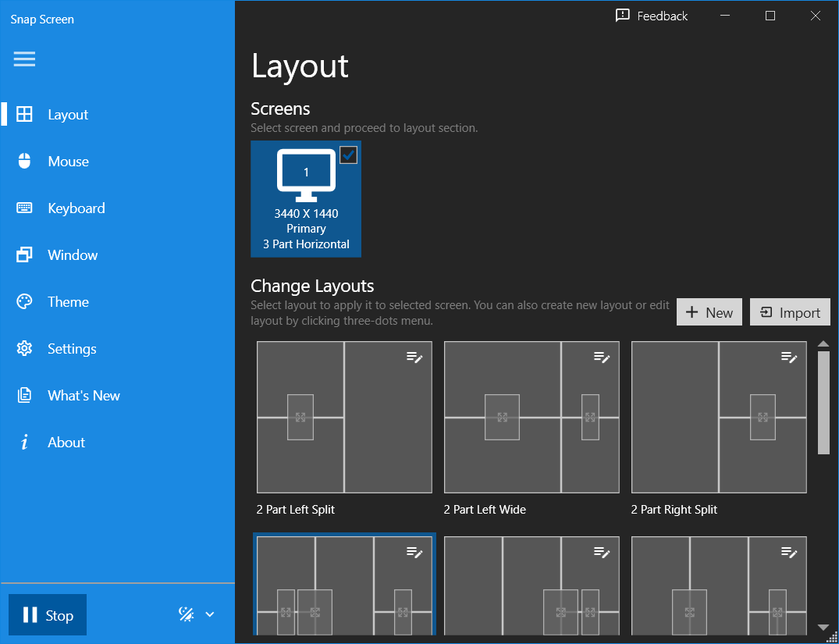
Task: Open the Mouse settings page
Action: (68, 162)
